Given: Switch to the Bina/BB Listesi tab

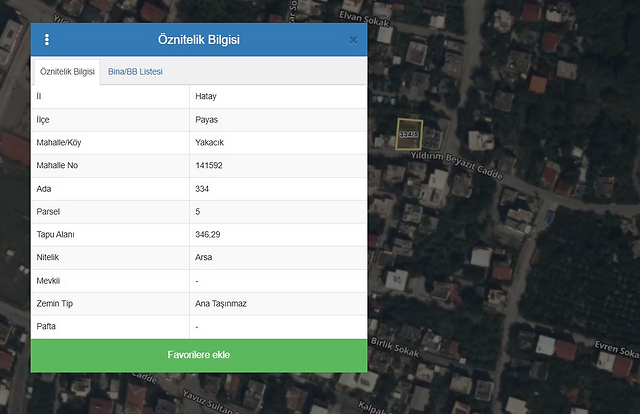Looking at the screenshot, I should [135, 72].
